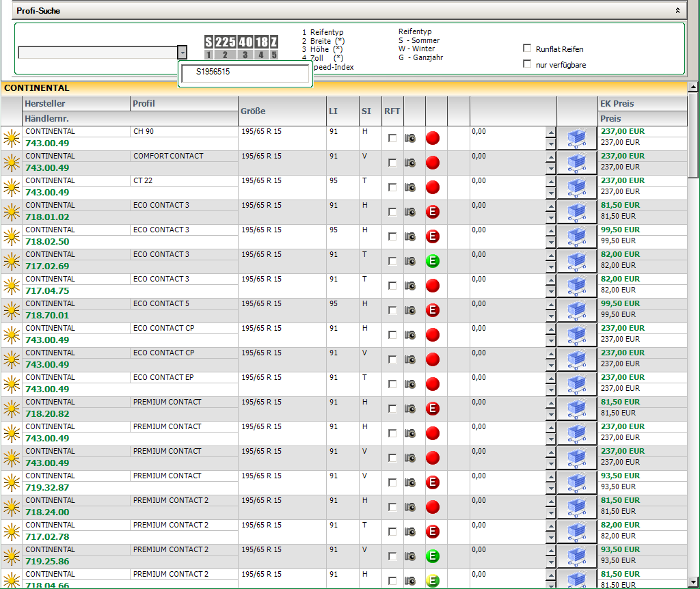The height and width of the screenshot is (589, 700).
Task: Add tire 718.01.02 to shopping cart
Action: point(577,212)
